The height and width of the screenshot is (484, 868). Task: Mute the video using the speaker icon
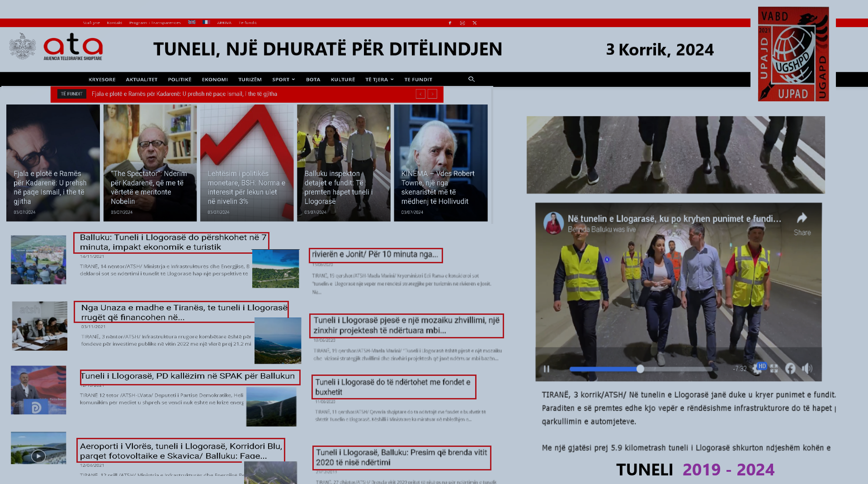[807, 369]
